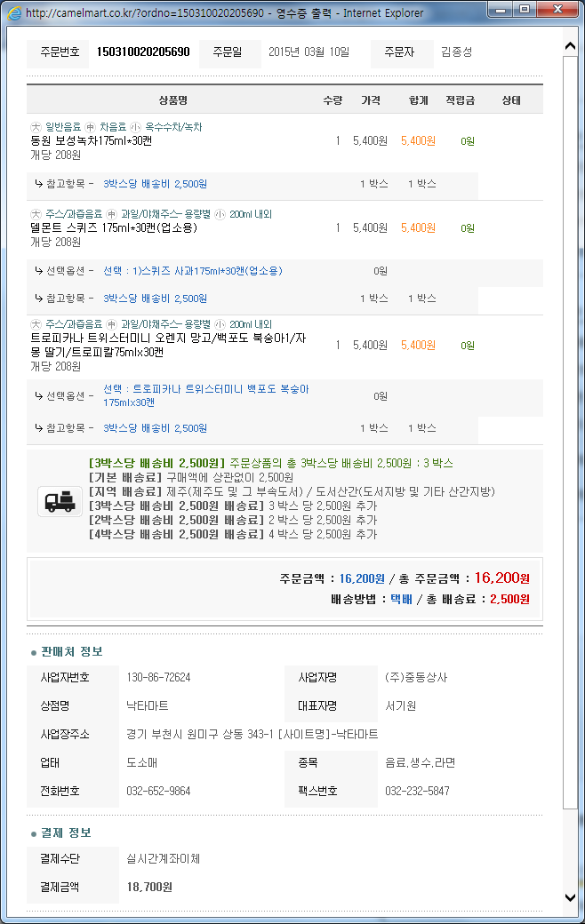Select order number 150310020205690
The width and height of the screenshot is (585, 924).
(x=143, y=52)
